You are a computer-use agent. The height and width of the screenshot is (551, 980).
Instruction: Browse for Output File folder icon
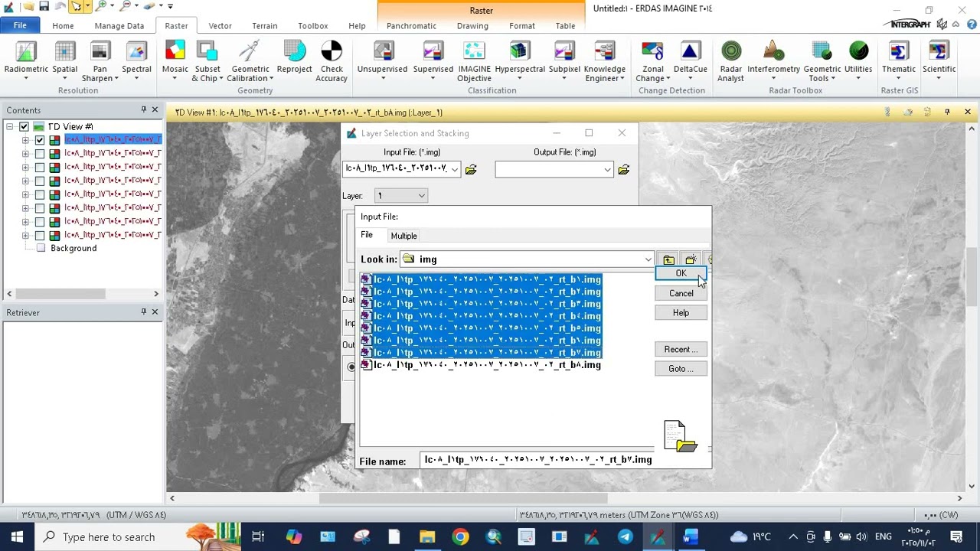point(624,170)
